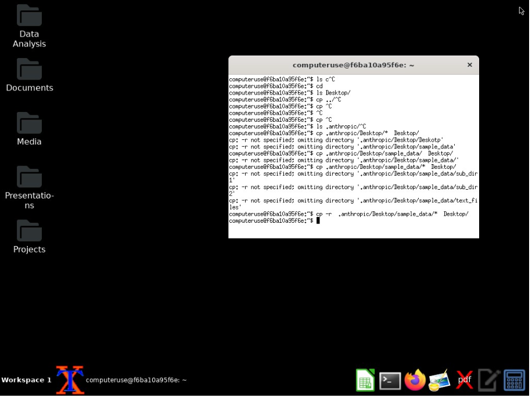The height and width of the screenshot is (405, 532).
Task: Click the Workspace 1 switcher
Action: [26, 381]
